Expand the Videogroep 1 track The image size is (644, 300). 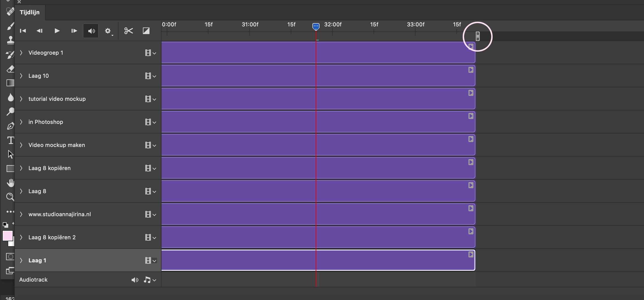click(x=21, y=53)
